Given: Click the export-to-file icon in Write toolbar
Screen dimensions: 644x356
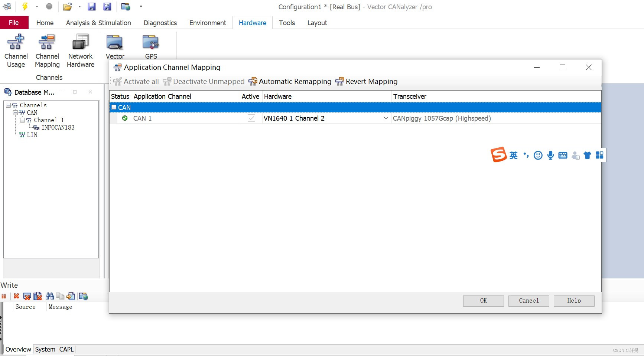Looking at the screenshot, I should coord(71,296).
